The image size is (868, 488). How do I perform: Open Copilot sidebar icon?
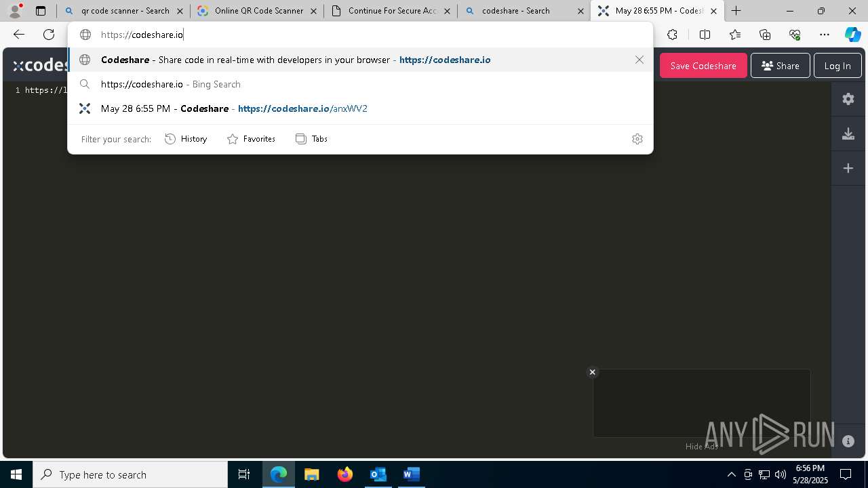(852, 35)
